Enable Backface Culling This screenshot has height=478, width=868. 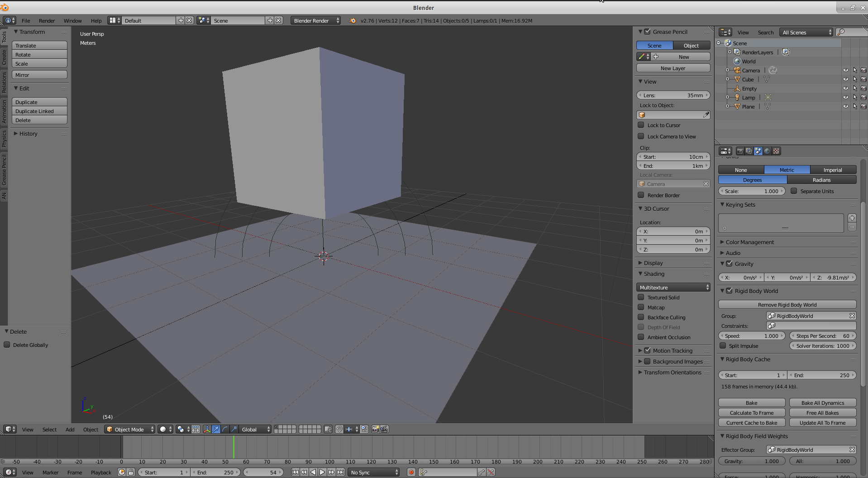[641, 317]
